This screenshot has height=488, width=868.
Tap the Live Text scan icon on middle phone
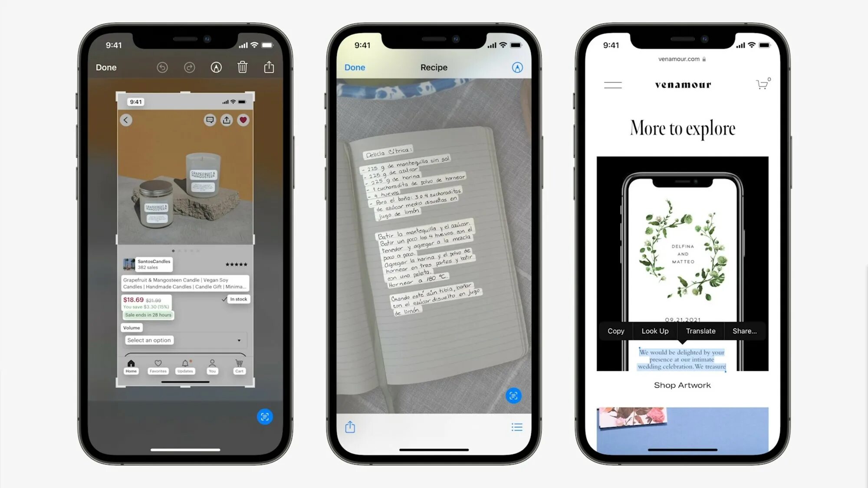[x=513, y=395]
